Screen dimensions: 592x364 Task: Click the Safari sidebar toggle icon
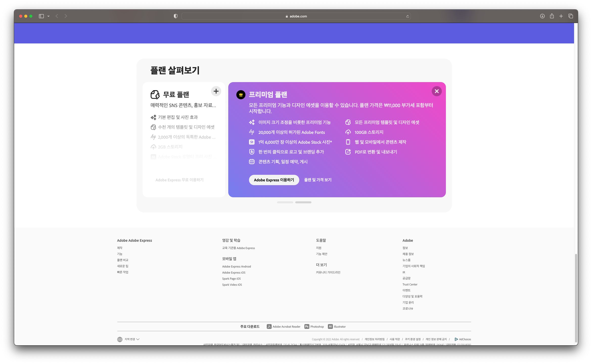point(41,16)
